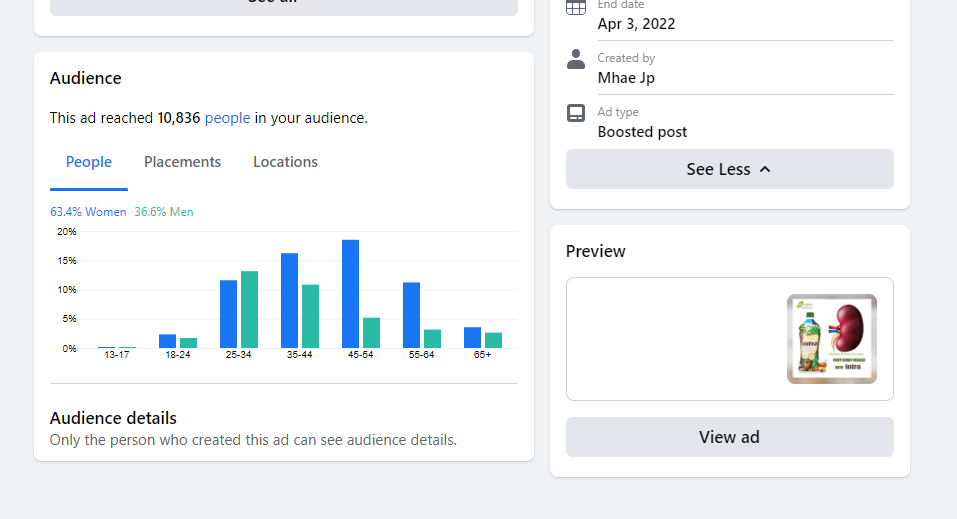
Task: Click the green Men bar for 45-54
Action: (x=371, y=333)
